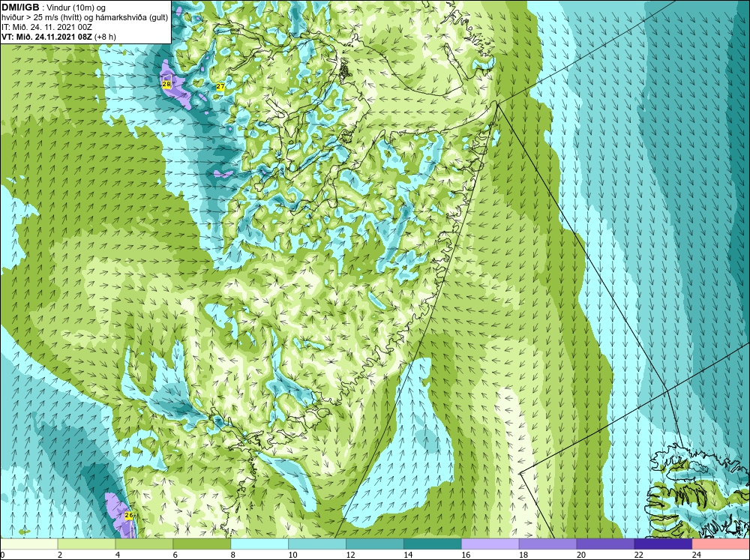Click the legend scale value 16
Viewport: 750px width, 560px height.
466,555
